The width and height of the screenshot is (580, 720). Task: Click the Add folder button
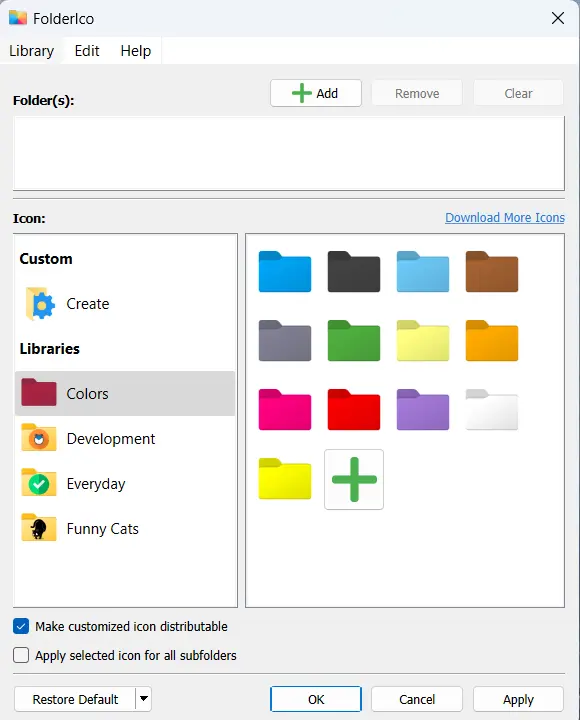tap(316, 93)
